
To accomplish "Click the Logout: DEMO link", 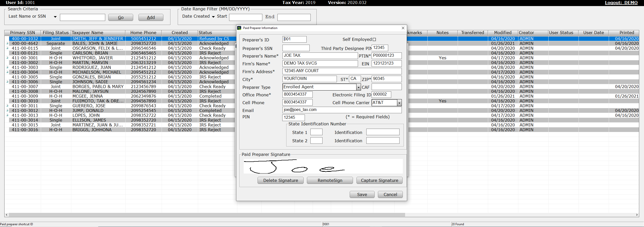I will [x=621, y=3].
